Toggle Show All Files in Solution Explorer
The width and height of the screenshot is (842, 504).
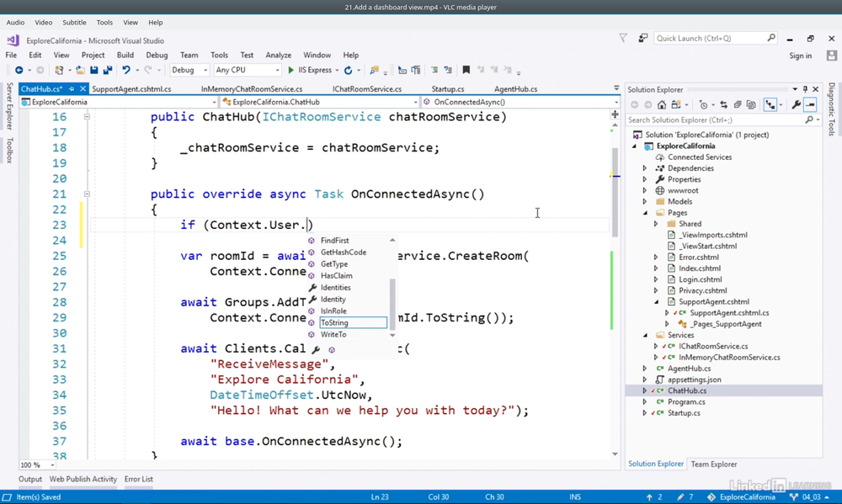click(751, 104)
